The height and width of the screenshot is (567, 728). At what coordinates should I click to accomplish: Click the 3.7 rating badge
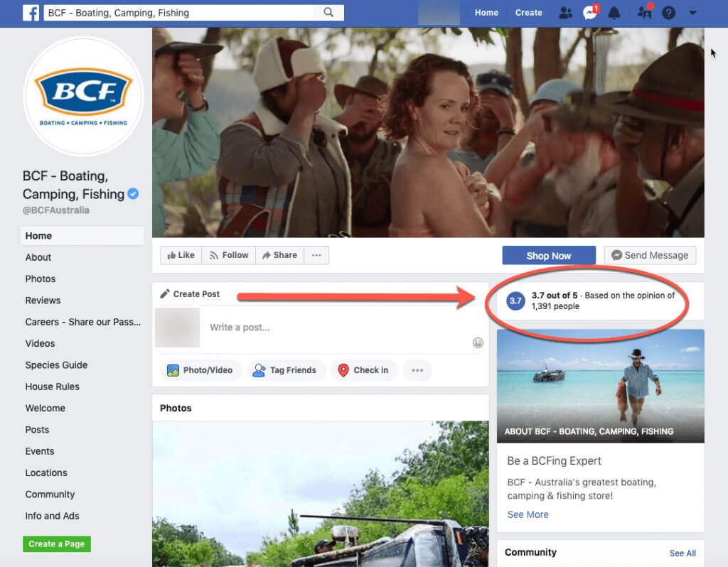[x=515, y=301]
